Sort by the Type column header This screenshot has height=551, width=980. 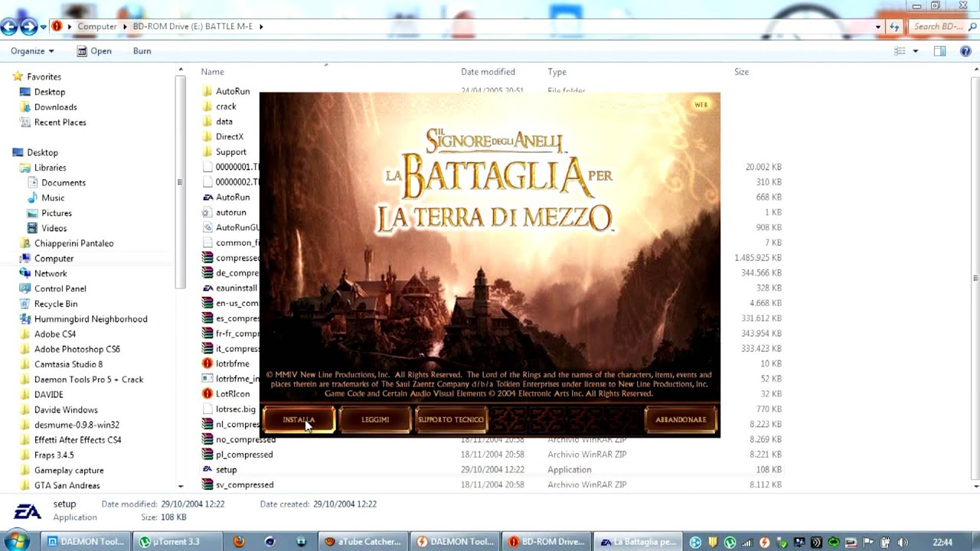557,72
